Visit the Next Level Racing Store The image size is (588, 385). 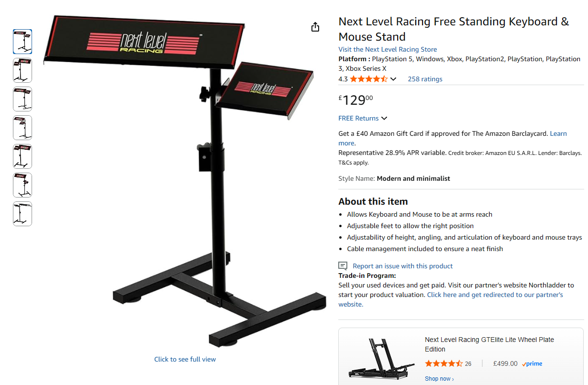pyautogui.click(x=388, y=49)
